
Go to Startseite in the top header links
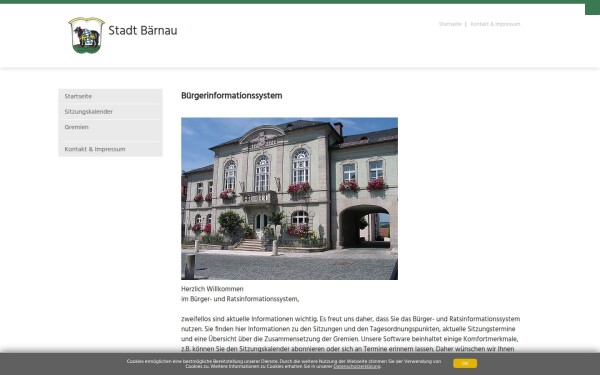pyautogui.click(x=450, y=24)
